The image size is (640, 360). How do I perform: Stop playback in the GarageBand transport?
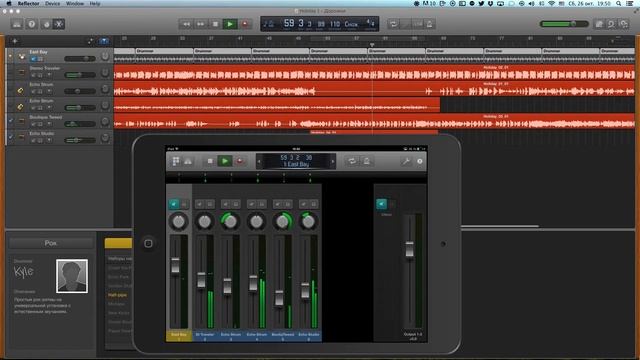(x=215, y=24)
